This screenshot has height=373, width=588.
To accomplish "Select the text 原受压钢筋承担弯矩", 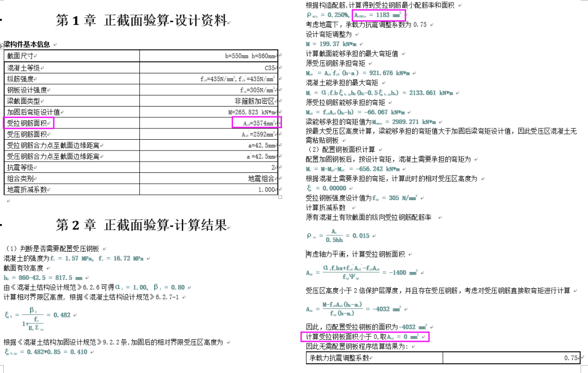I will (335, 63).
